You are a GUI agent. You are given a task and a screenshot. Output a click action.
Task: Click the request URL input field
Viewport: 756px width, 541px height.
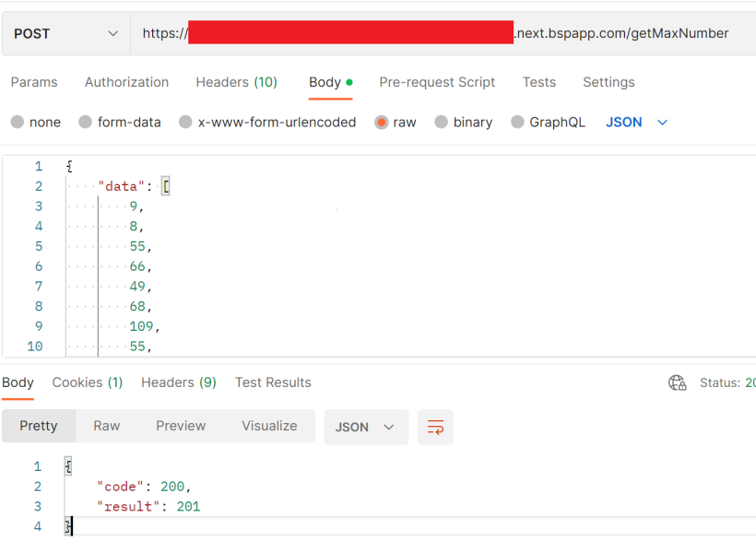tap(443, 33)
